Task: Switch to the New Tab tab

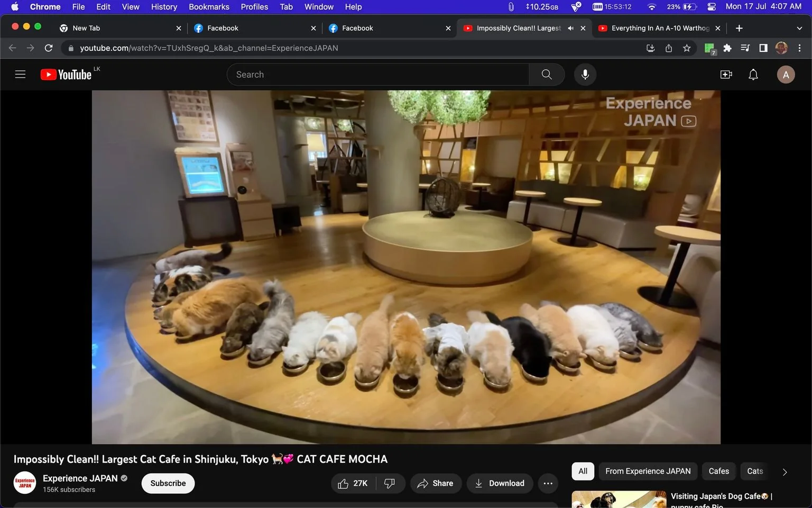Action: (x=120, y=28)
